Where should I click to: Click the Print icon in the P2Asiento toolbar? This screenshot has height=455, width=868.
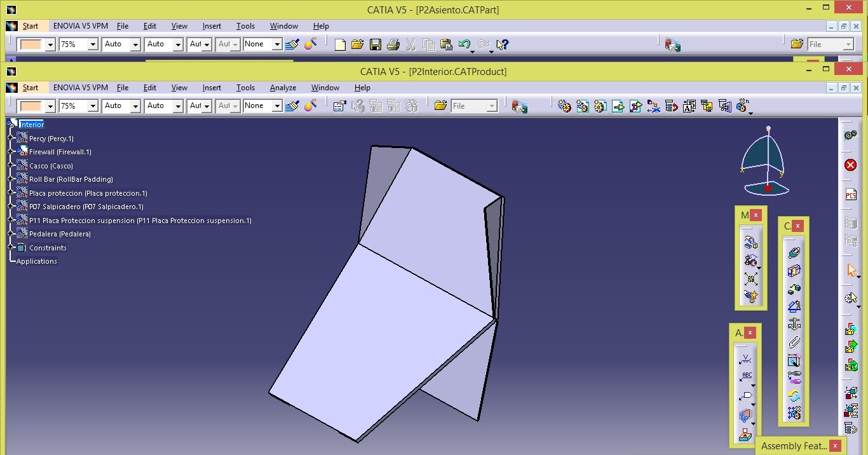(x=393, y=44)
